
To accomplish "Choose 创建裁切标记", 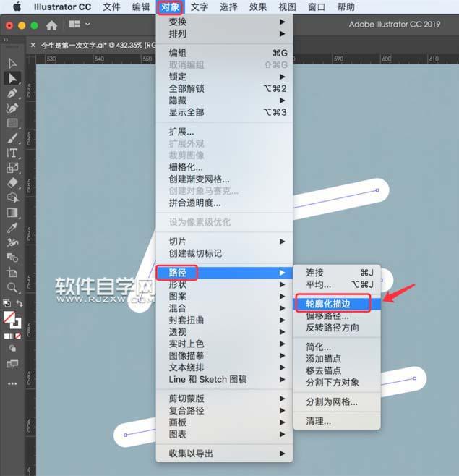I will point(224,253).
